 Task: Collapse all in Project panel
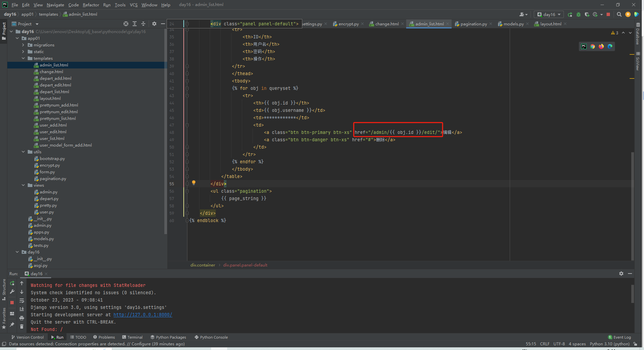(143, 24)
